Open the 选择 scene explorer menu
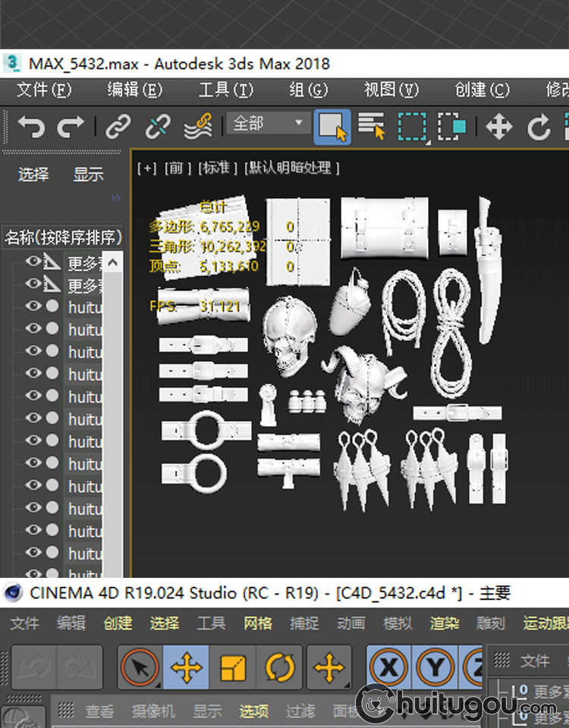 [x=33, y=174]
